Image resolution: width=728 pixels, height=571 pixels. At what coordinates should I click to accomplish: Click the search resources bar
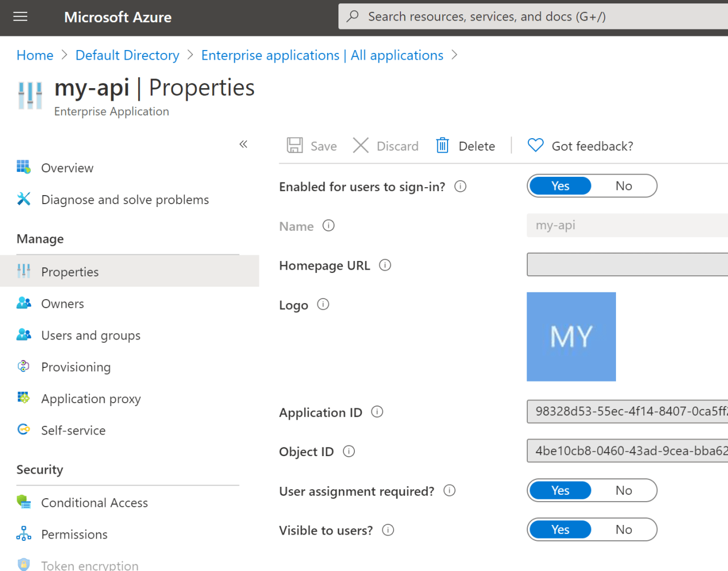[x=512, y=16]
